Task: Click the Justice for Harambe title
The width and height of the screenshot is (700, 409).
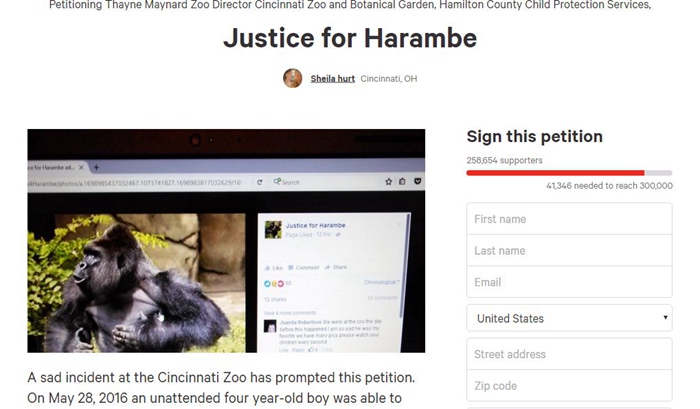Action: (350, 38)
